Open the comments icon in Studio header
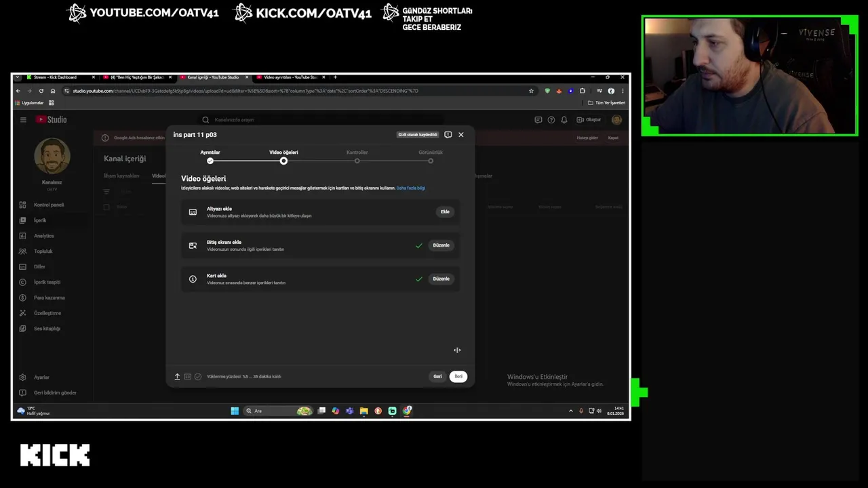The image size is (868, 488). tap(538, 120)
